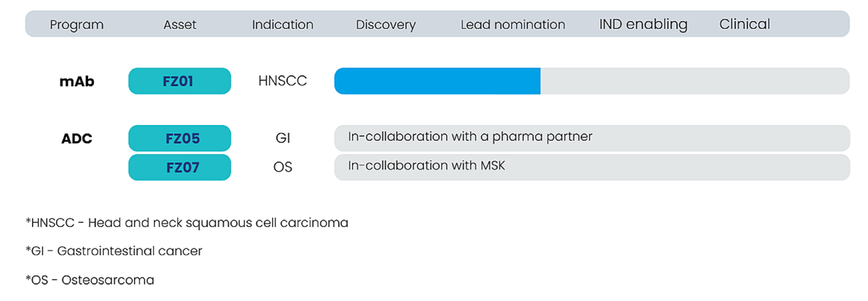Click the GI indication label
The image size is (868, 301).
282,138
